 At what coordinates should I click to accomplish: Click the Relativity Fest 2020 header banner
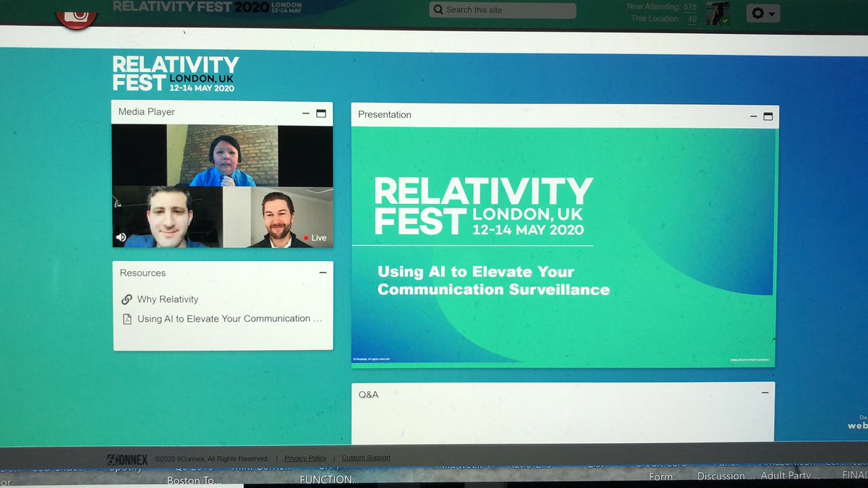(208, 7)
